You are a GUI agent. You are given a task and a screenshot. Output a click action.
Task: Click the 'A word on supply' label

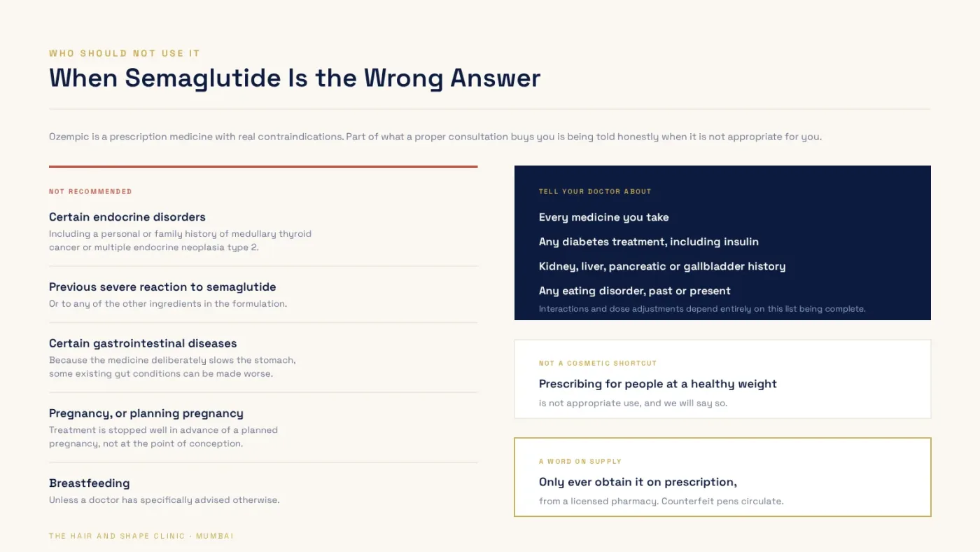click(580, 461)
